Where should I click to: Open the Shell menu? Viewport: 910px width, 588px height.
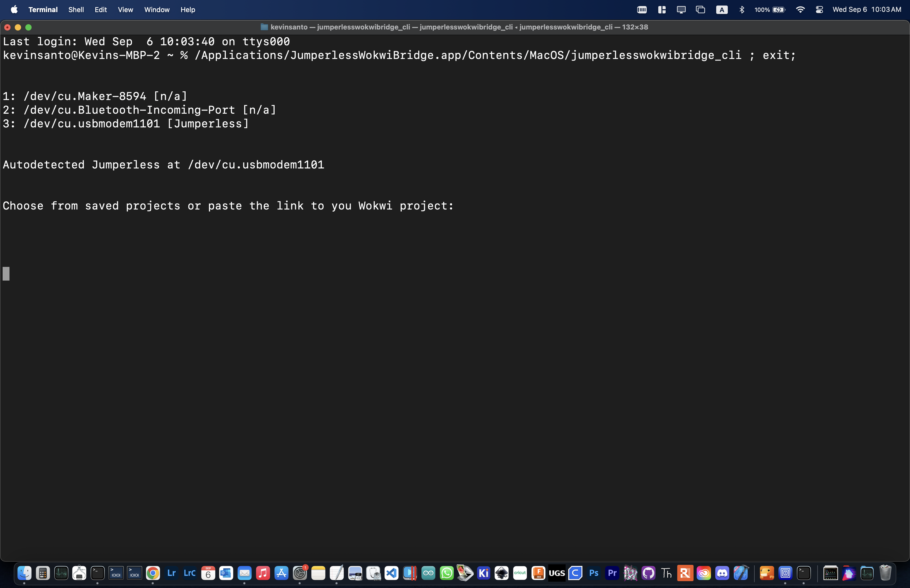point(76,9)
